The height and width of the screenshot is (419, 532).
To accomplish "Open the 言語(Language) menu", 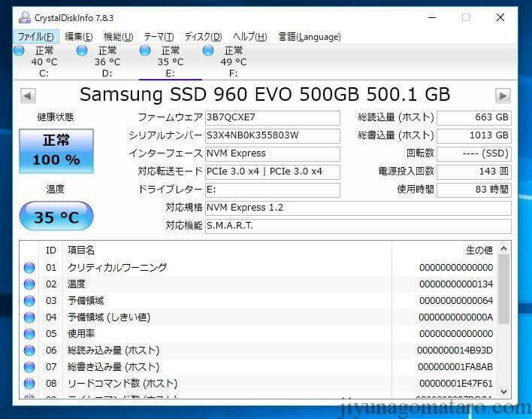I will pos(309,37).
